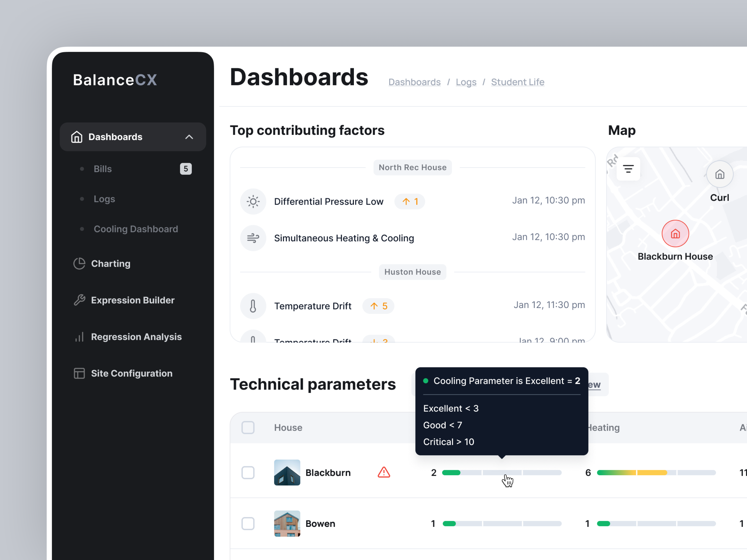This screenshot has width=747, height=560.
Task: Open the Cooling Dashboard entry
Action: (136, 229)
